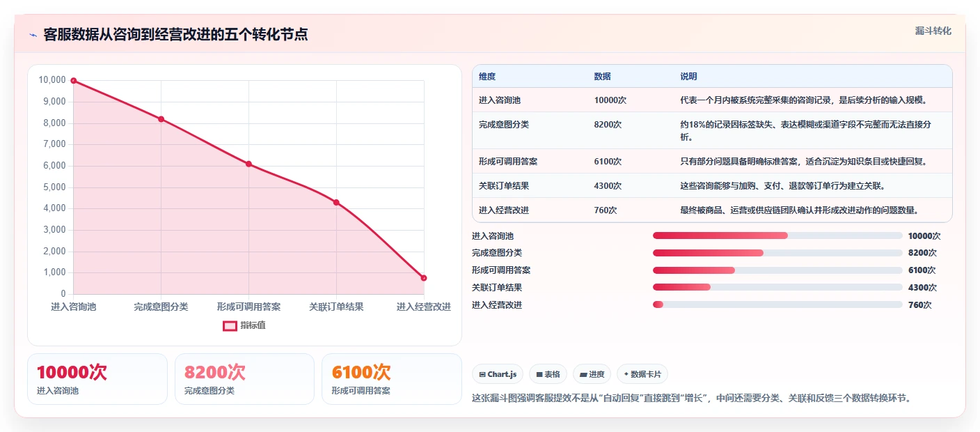
Task: Click the 关联订单结果 x-axis label on the chart
Action: click(x=336, y=307)
